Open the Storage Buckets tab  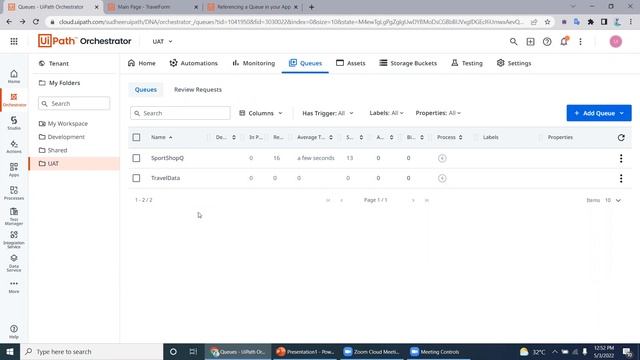tap(408, 63)
